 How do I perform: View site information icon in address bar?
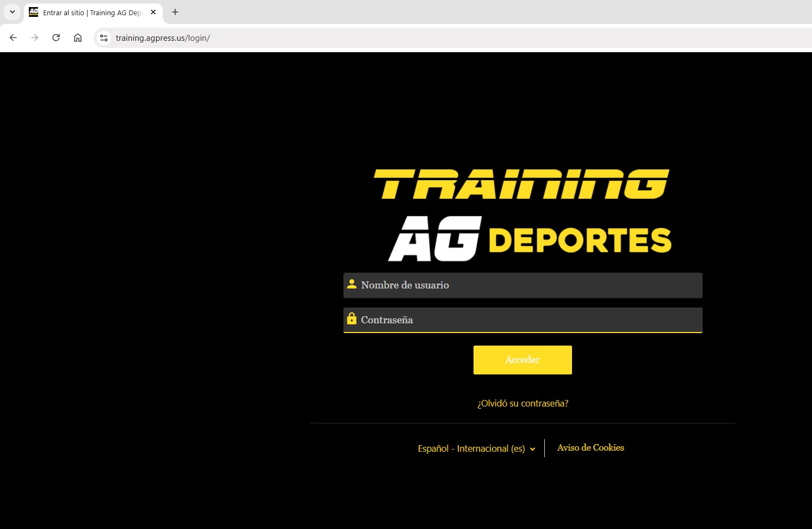coord(104,38)
